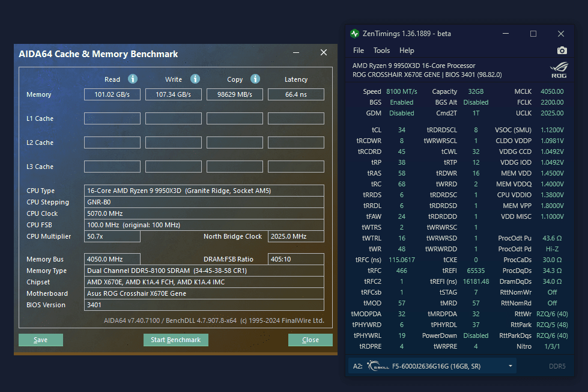Click Memory Copy value 98629 MB/s
The width and height of the screenshot is (588, 392).
pyautogui.click(x=235, y=94)
